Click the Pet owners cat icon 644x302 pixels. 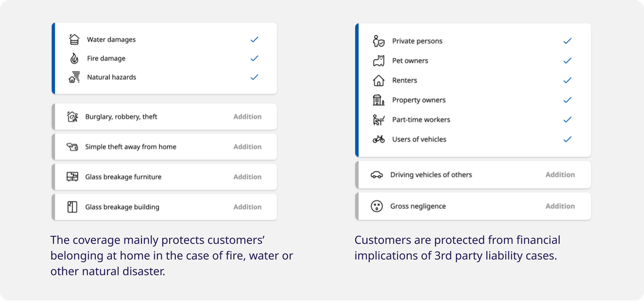pos(378,61)
